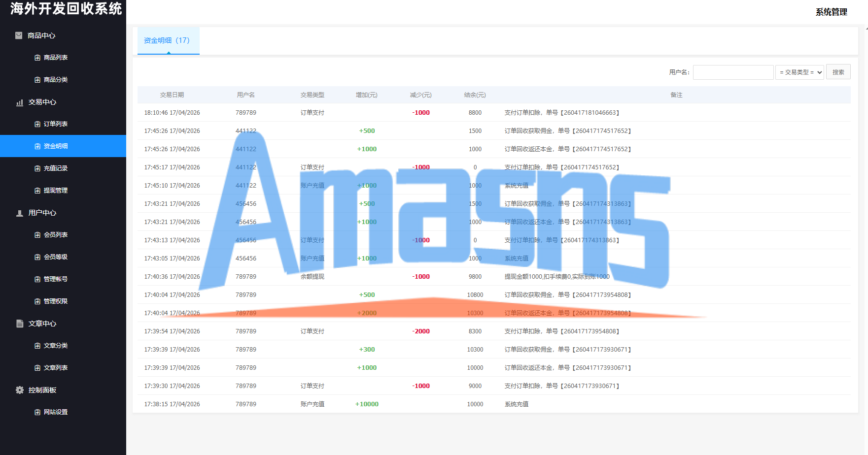This screenshot has width=868, height=455.
Task: Click the 备注 column header
Action: tap(676, 95)
